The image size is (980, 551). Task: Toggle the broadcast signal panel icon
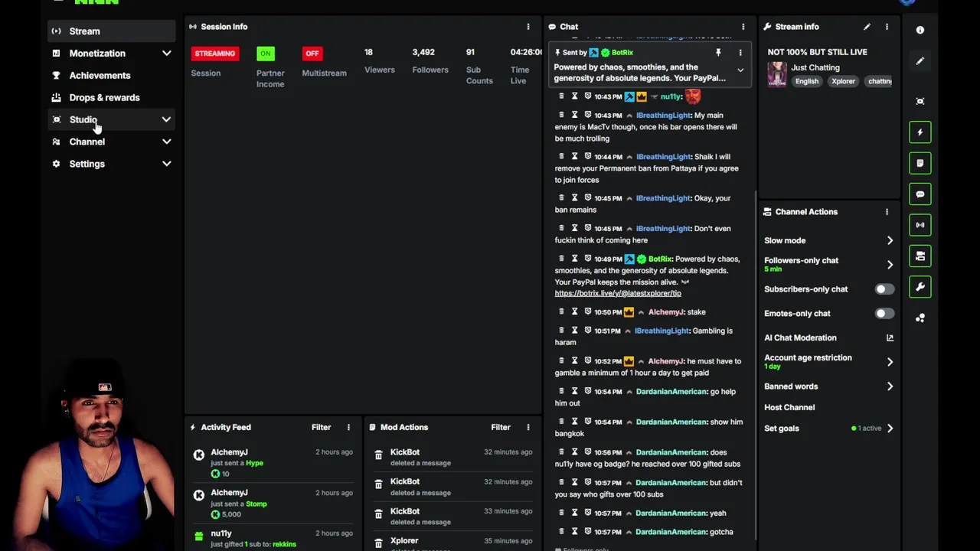click(x=920, y=225)
